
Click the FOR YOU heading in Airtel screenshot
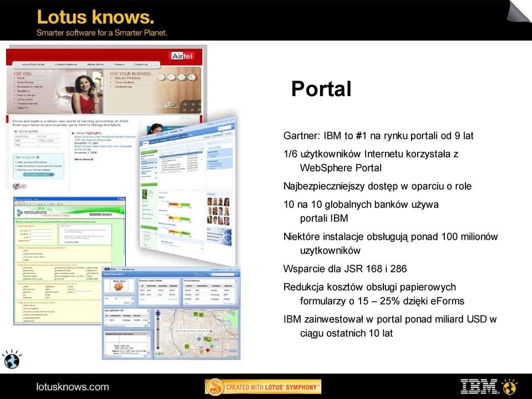22,73
